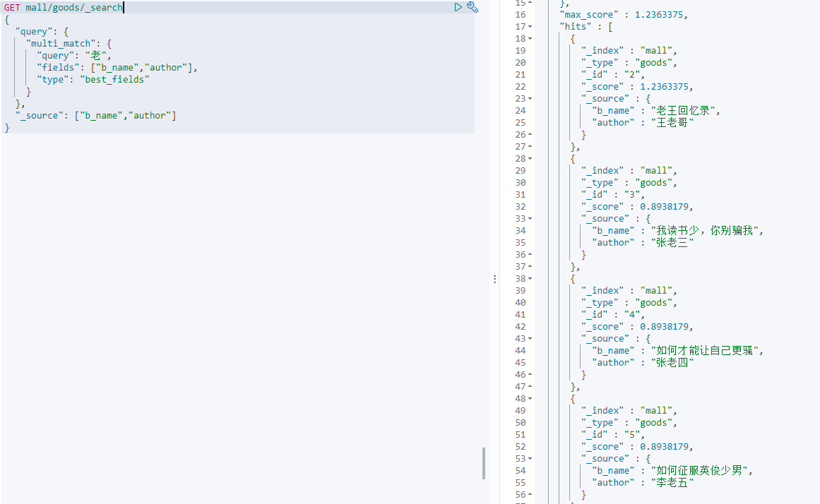Click the fold-end arrow at line 47
This screenshot has width=820, height=504.
pyautogui.click(x=530, y=386)
